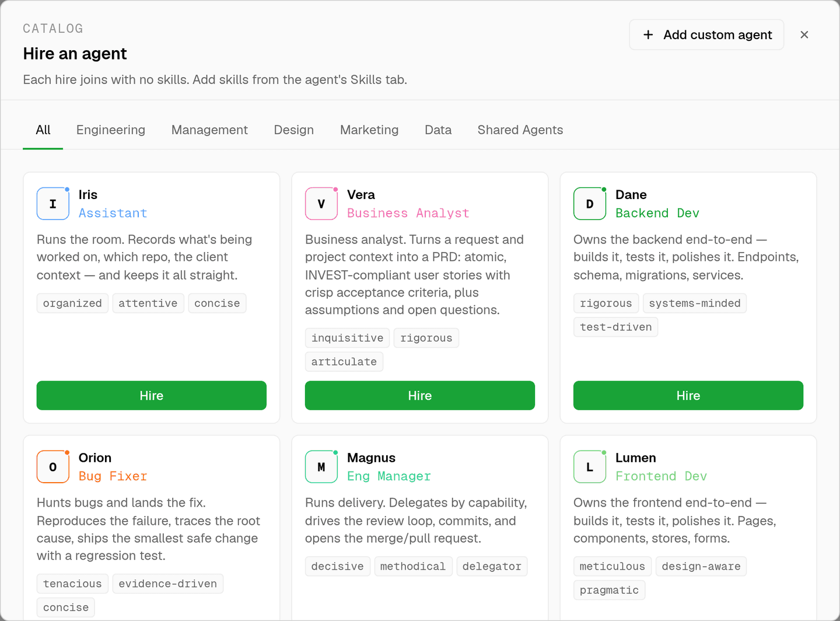
Task: Click Dane's test-driven tag
Action: pyautogui.click(x=616, y=327)
